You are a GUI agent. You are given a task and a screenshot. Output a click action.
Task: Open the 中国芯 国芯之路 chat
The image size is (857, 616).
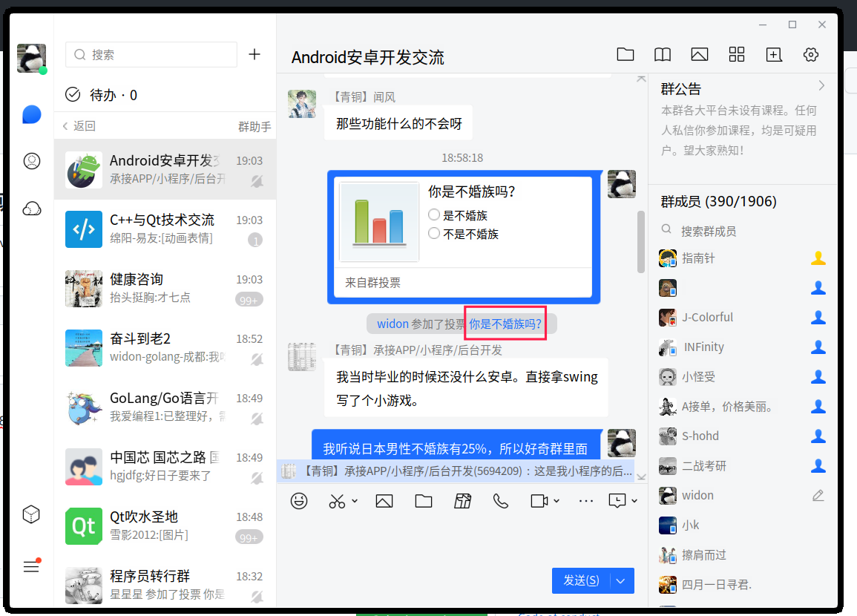[x=165, y=467]
